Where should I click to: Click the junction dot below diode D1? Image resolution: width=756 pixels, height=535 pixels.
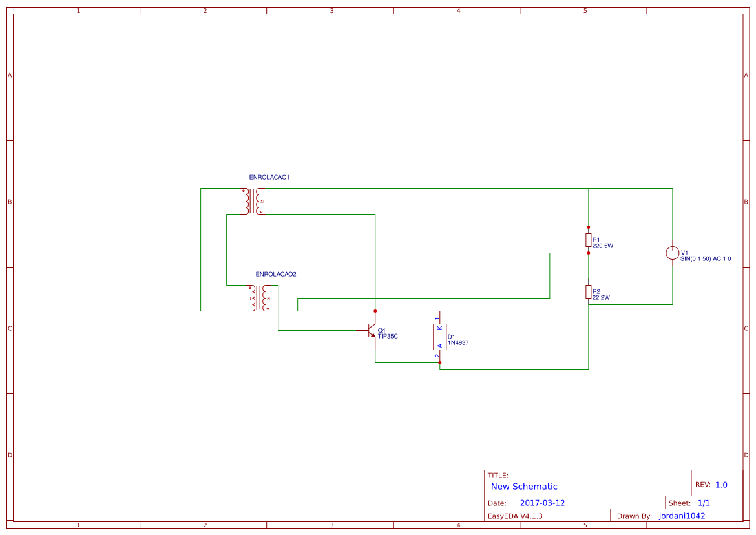tap(439, 363)
